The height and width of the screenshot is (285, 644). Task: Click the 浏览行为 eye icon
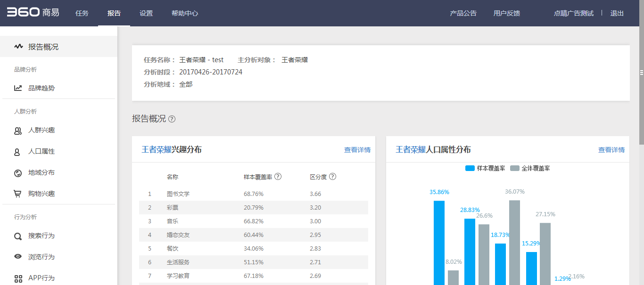(18, 257)
